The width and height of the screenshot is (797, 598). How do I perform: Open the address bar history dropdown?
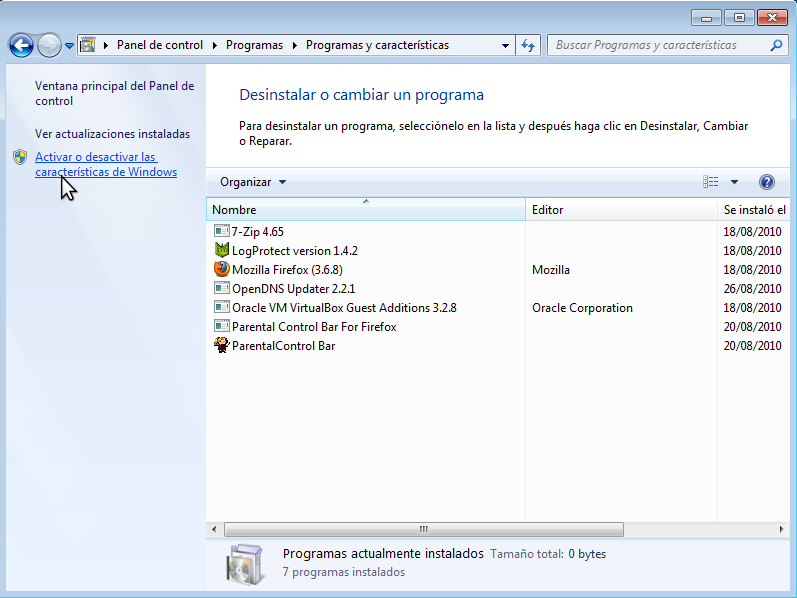pos(505,45)
